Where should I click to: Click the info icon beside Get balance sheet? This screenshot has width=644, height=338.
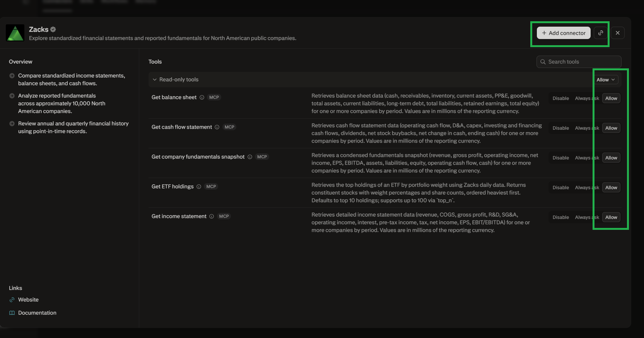tap(202, 97)
